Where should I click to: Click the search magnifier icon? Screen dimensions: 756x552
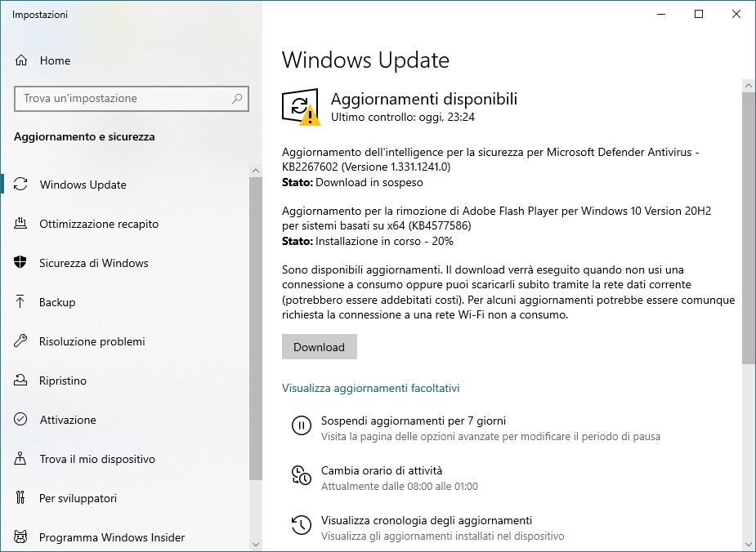click(237, 99)
